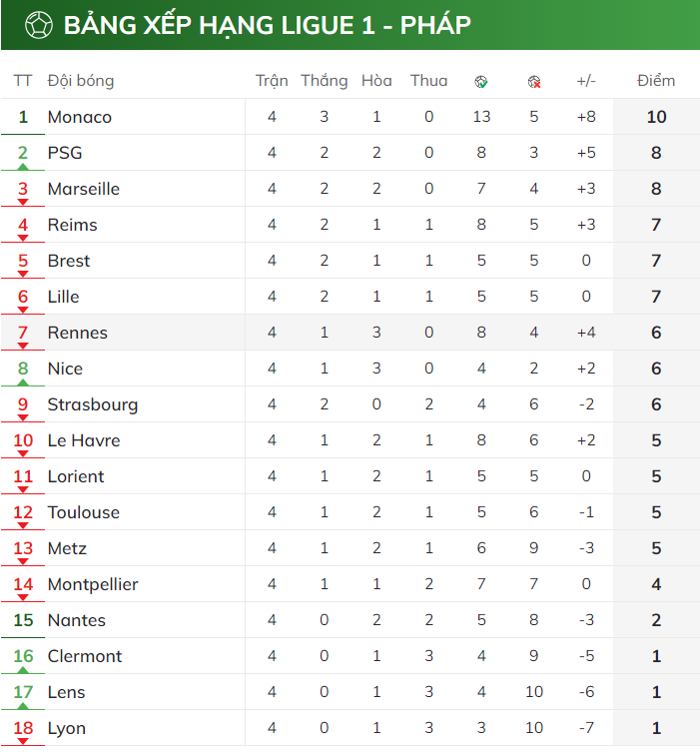Select the Thắng column header
The width and height of the screenshot is (700, 754).
pos(325,80)
